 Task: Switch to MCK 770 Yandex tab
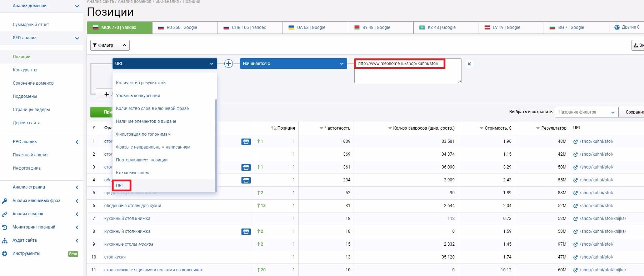pyautogui.click(x=119, y=27)
